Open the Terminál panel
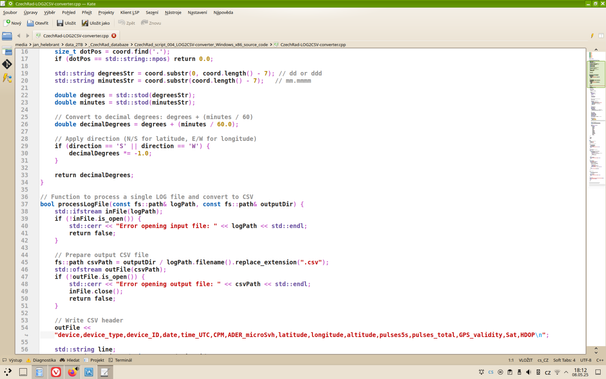The image size is (606, 379). point(120,360)
